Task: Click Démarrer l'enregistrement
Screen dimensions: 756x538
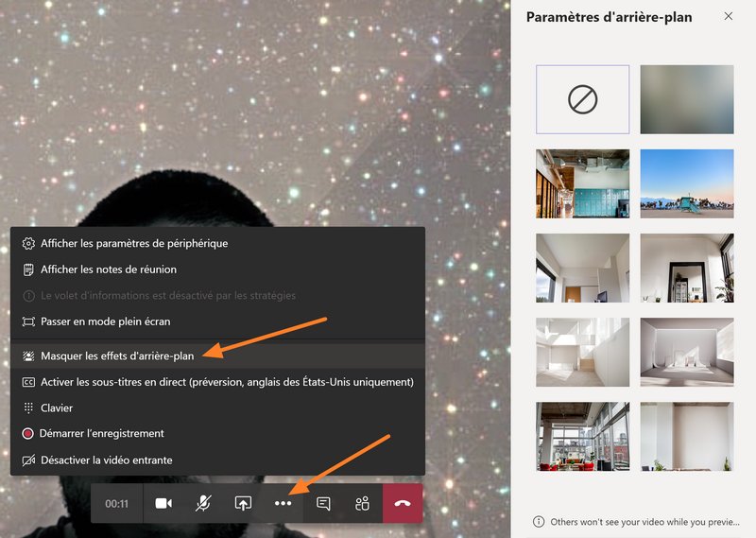Action: coord(217,433)
